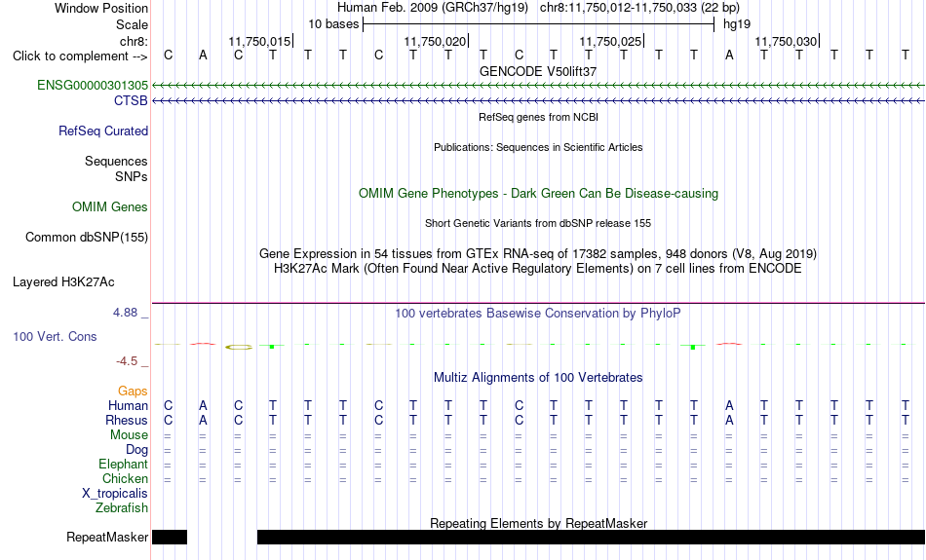
Task: Click 'Multiz Alignments of 100 Vertebrates' title
Action: tap(538, 378)
